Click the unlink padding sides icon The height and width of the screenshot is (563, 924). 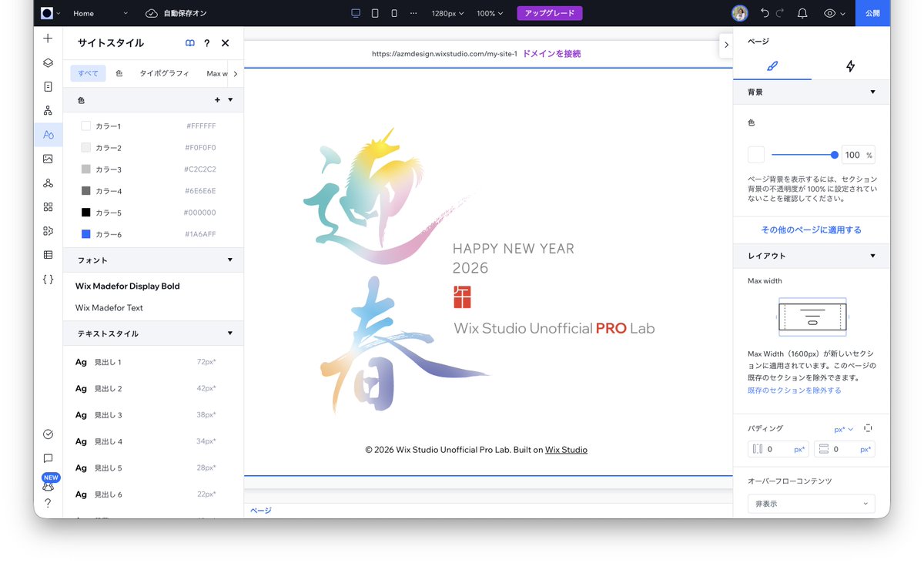(868, 428)
